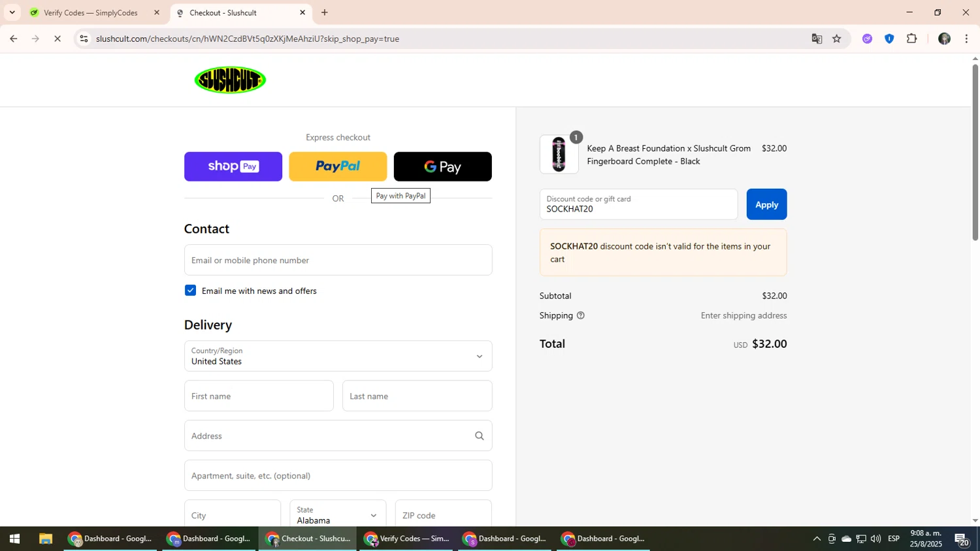Focus the City field

pos(233,514)
